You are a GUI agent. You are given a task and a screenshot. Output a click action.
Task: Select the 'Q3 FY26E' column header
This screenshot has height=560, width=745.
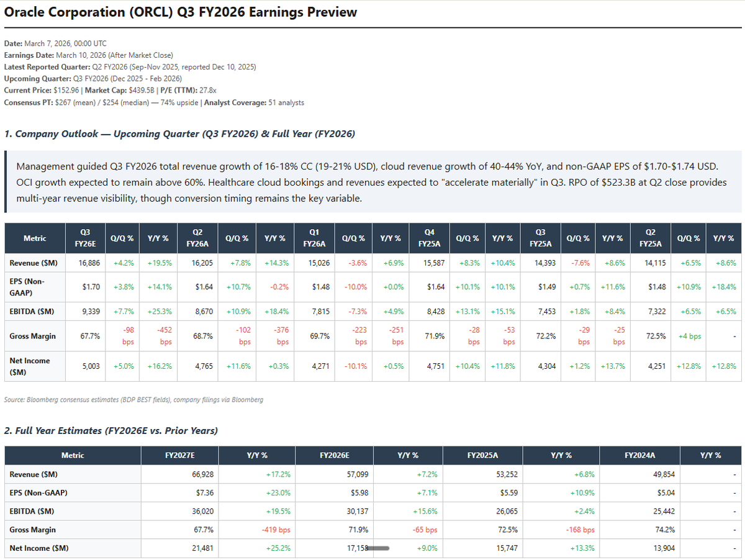85,238
